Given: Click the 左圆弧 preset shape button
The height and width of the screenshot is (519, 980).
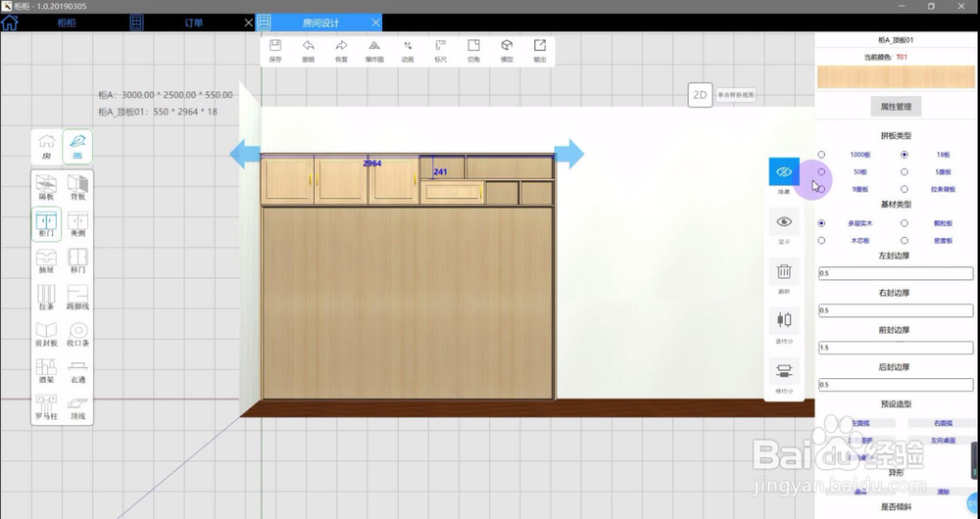Looking at the screenshot, I should pyautogui.click(x=860, y=423).
